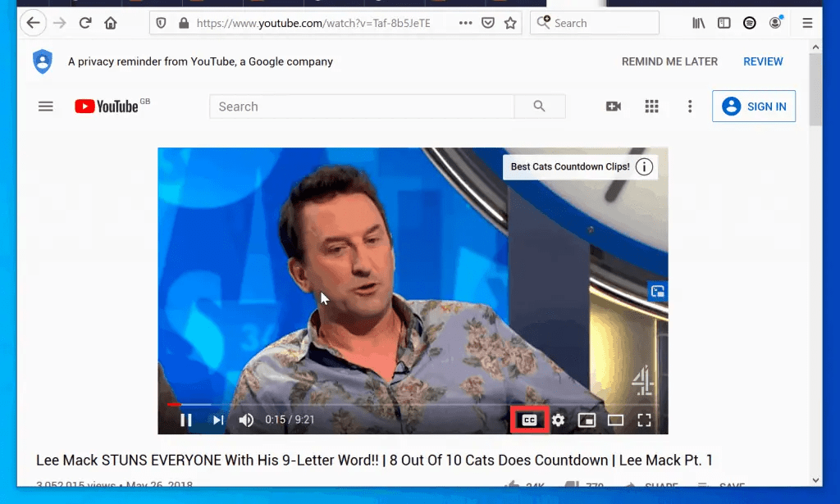The height and width of the screenshot is (504, 840).
Task: Pause the video playback
Action: pyautogui.click(x=185, y=419)
